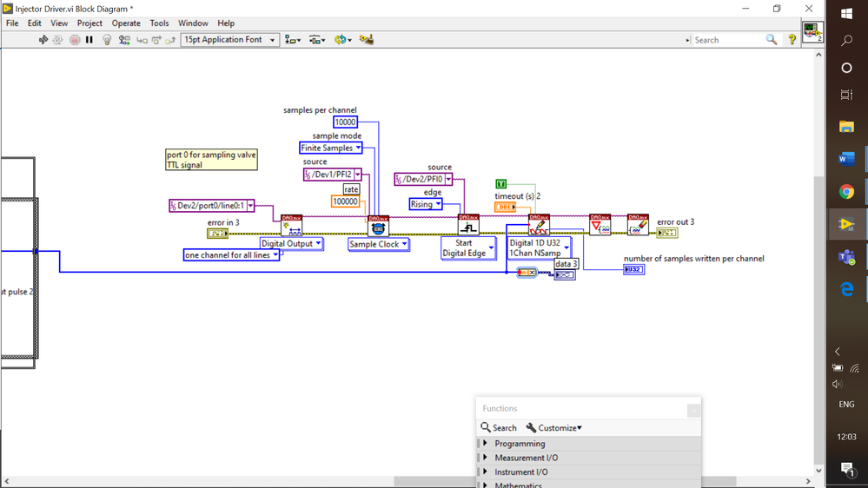
Task: Click the magnifier icon beside the Search field
Action: [772, 40]
